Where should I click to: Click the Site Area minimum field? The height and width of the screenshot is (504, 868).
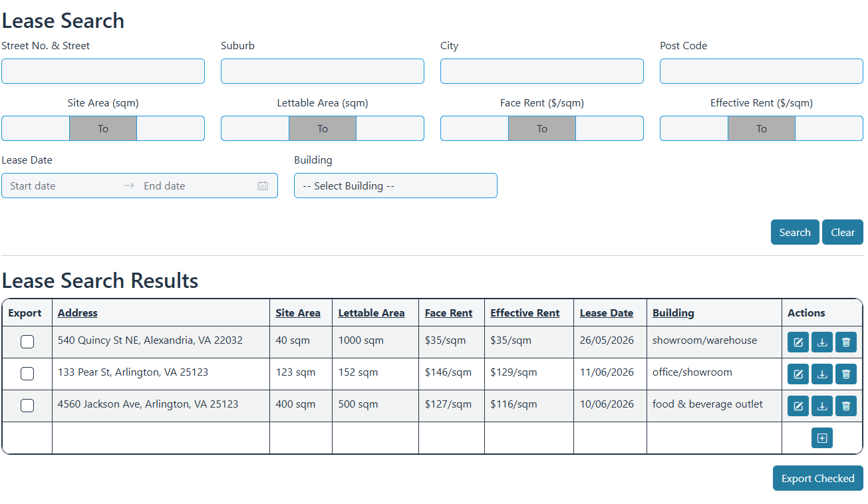coord(36,128)
